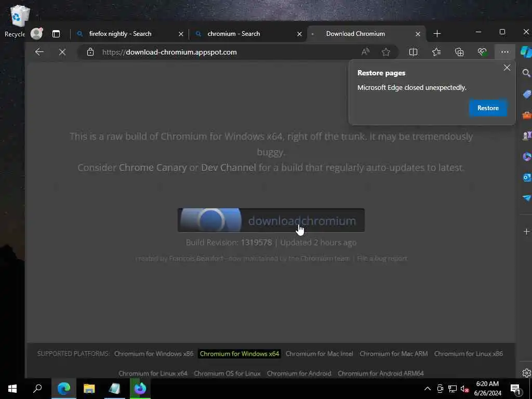This screenshot has height=399, width=532.
Task: Close the chromium search tab
Action: tap(299, 34)
